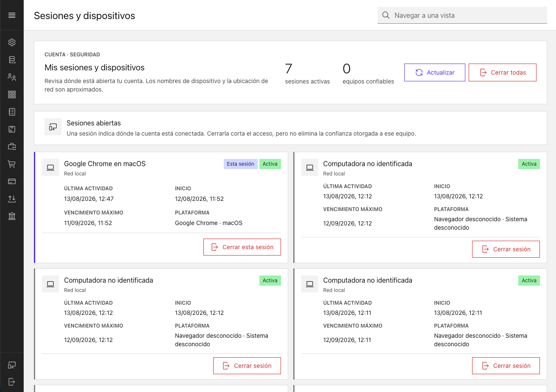Viewport: 556px width, 392px height.
Task: Click the search magnifier icon
Action: [x=386, y=15]
